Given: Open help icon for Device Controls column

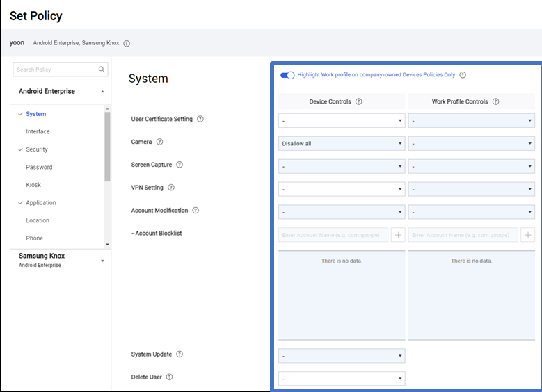Looking at the screenshot, I should point(359,101).
